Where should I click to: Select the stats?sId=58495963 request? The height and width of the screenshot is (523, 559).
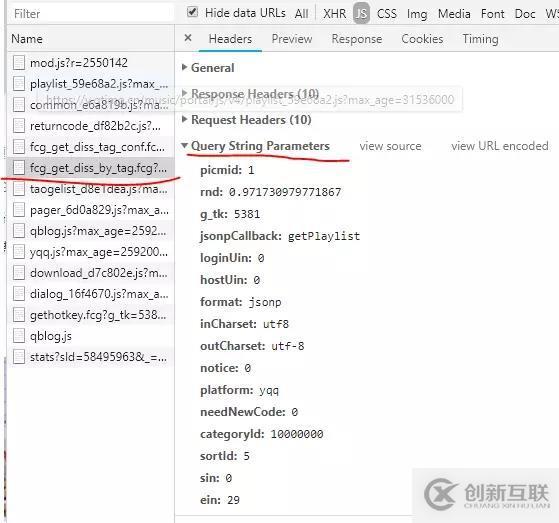[91, 357]
